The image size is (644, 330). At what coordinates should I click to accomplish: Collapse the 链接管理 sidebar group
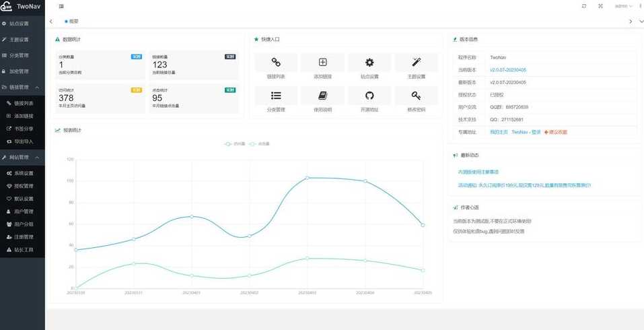tap(22, 88)
